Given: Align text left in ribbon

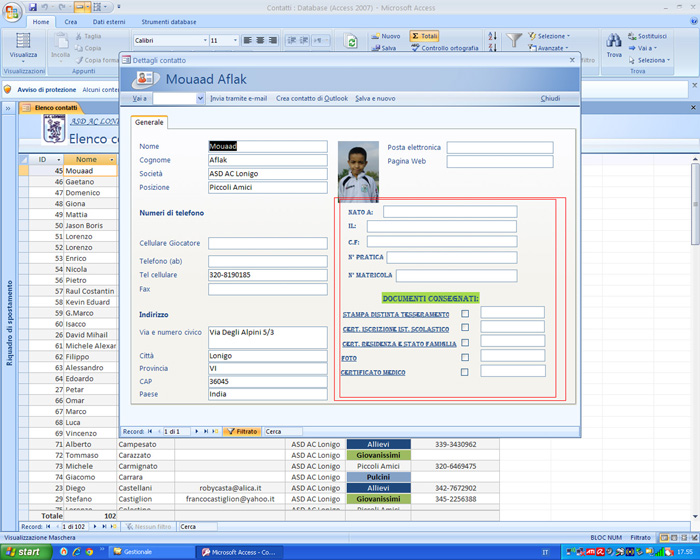Looking at the screenshot, I should 247,40.
